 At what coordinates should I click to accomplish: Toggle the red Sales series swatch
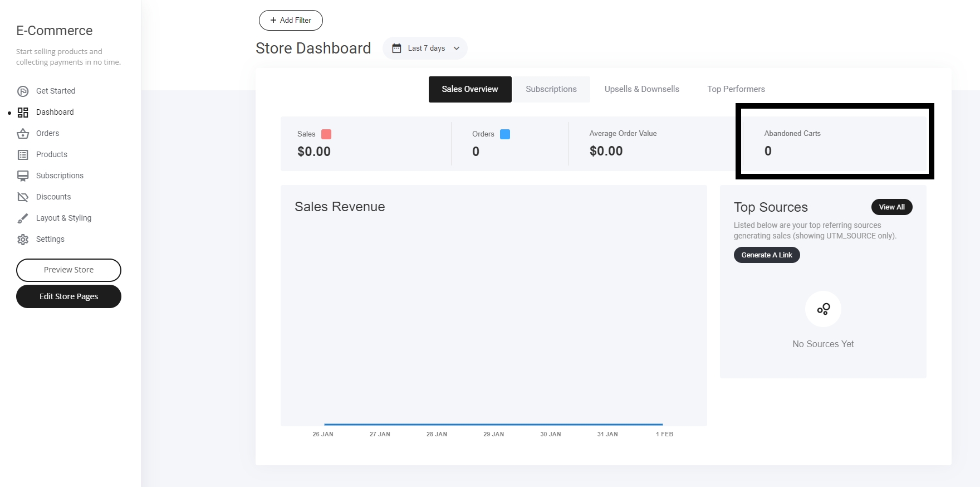coord(326,134)
